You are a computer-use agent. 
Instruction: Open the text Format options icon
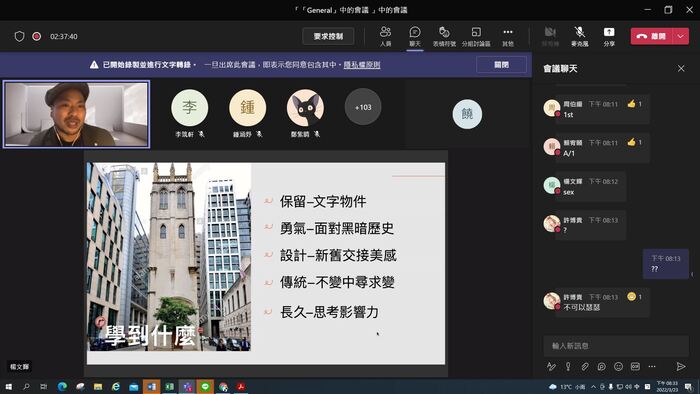point(551,366)
